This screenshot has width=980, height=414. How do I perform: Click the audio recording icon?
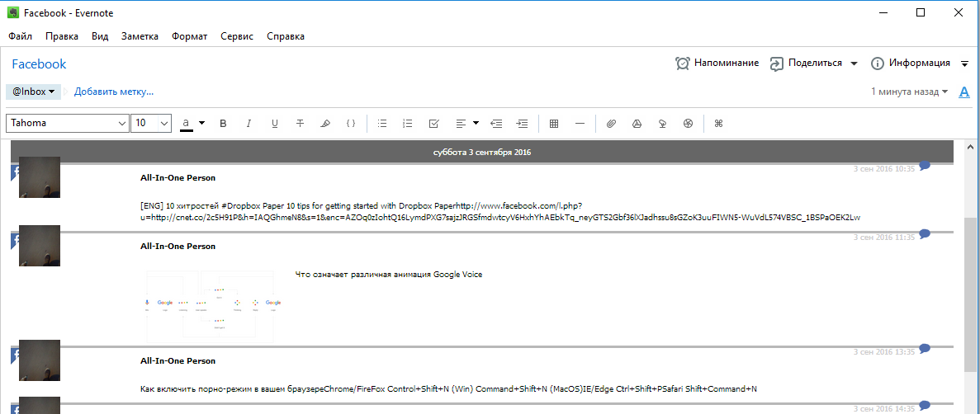[x=662, y=124]
